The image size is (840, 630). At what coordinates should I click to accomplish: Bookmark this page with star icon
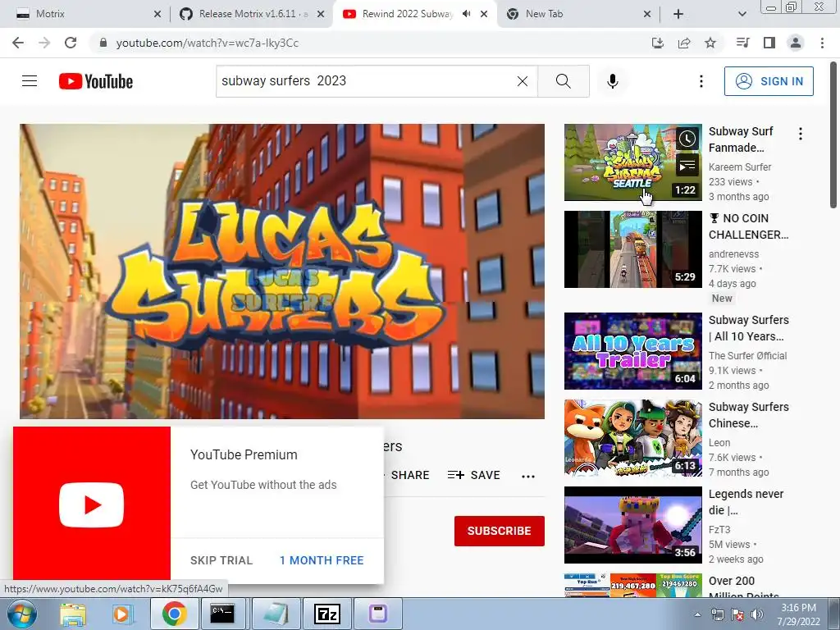click(710, 43)
